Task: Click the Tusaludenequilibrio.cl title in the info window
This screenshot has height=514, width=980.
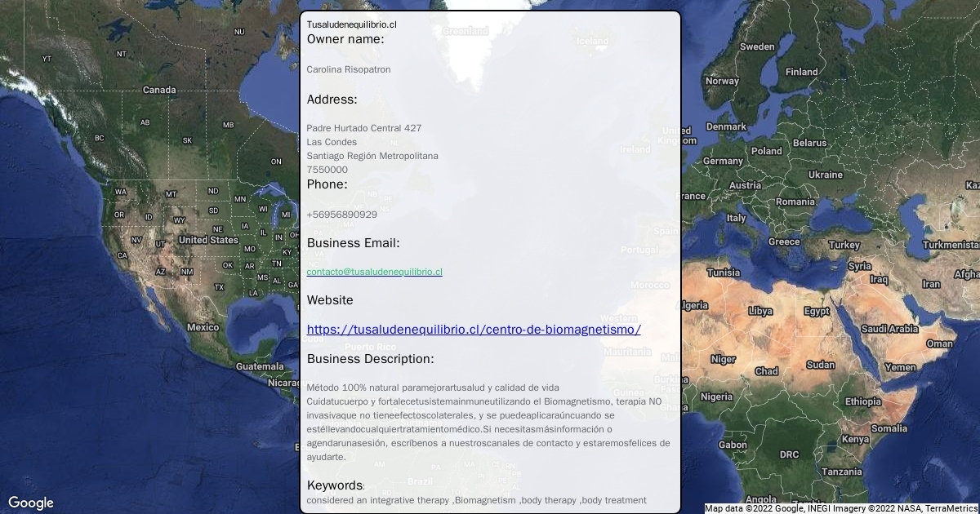Action: [351, 24]
